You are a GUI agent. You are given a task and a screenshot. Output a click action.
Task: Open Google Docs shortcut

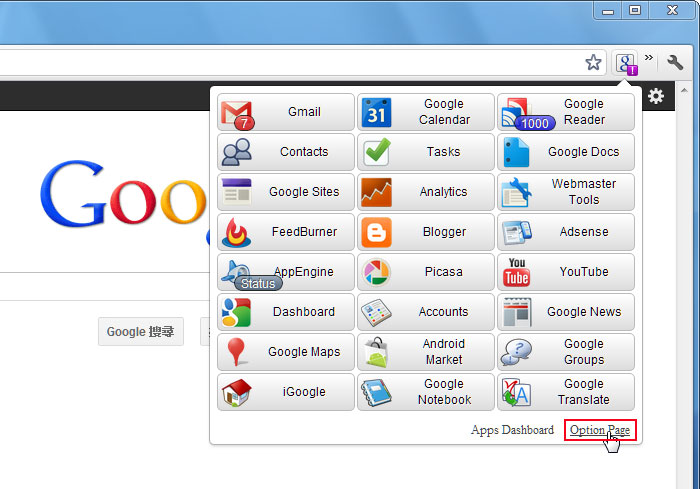click(566, 152)
